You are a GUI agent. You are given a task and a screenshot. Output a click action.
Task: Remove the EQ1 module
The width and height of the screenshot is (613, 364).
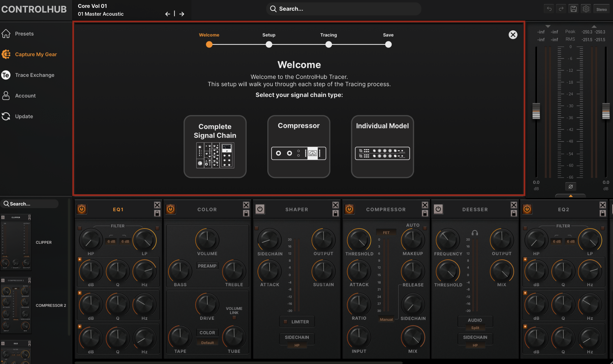157,205
